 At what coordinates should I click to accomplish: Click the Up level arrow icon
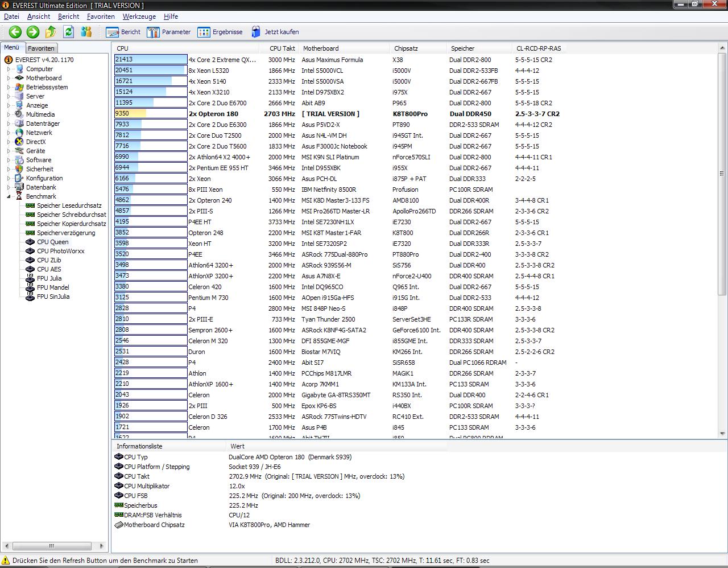point(51,32)
